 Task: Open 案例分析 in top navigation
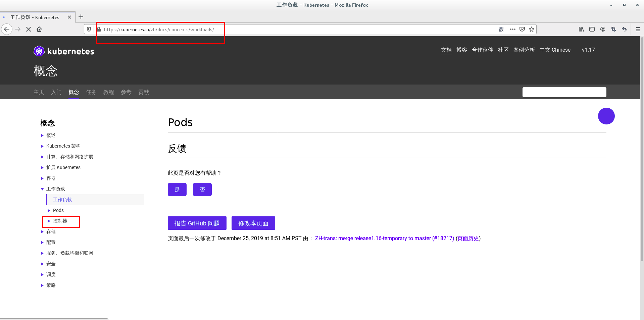(x=524, y=50)
